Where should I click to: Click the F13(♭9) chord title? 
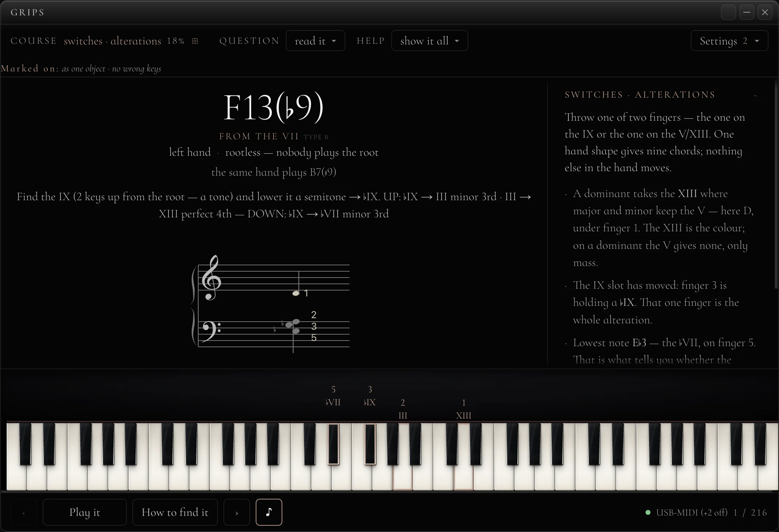tap(274, 107)
